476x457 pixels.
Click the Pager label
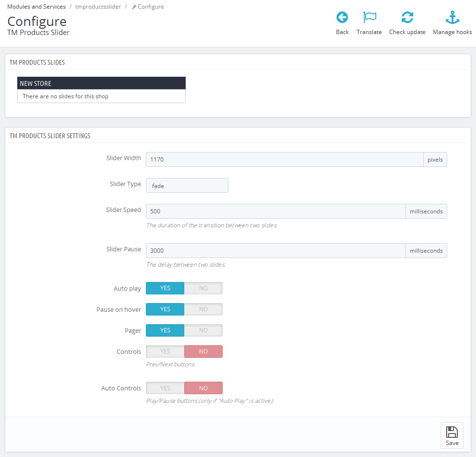(133, 330)
